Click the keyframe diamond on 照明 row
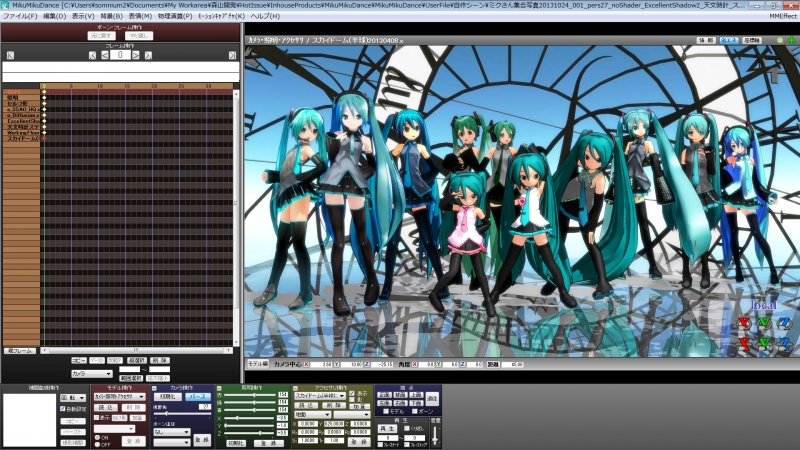The height and width of the screenshot is (450, 800). point(44,97)
